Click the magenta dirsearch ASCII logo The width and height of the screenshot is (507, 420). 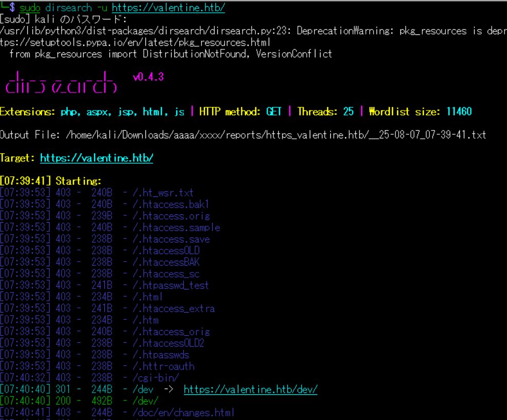[61, 82]
